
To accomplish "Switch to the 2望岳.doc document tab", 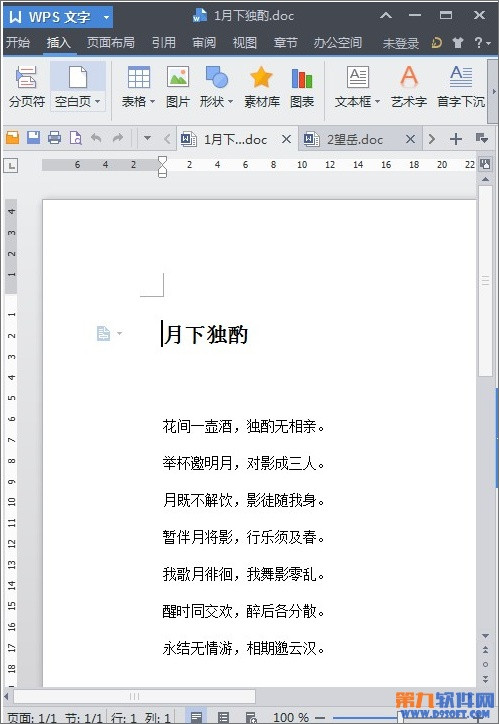I will tap(355, 139).
